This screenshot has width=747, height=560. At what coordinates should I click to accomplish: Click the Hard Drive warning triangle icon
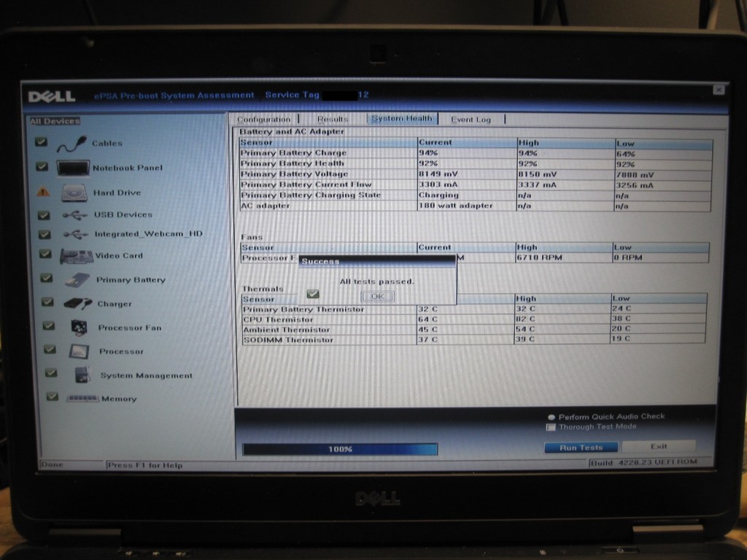pyautogui.click(x=43, y=192)
